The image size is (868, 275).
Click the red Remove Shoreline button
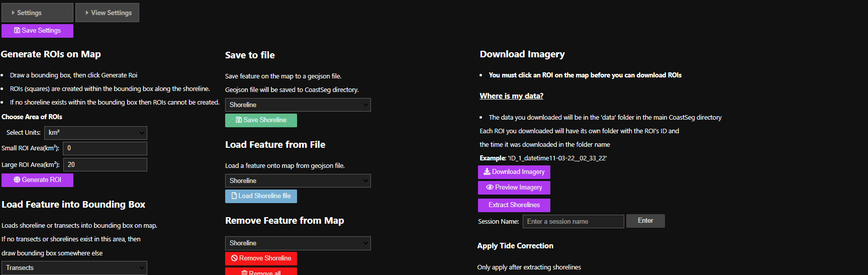261,258
